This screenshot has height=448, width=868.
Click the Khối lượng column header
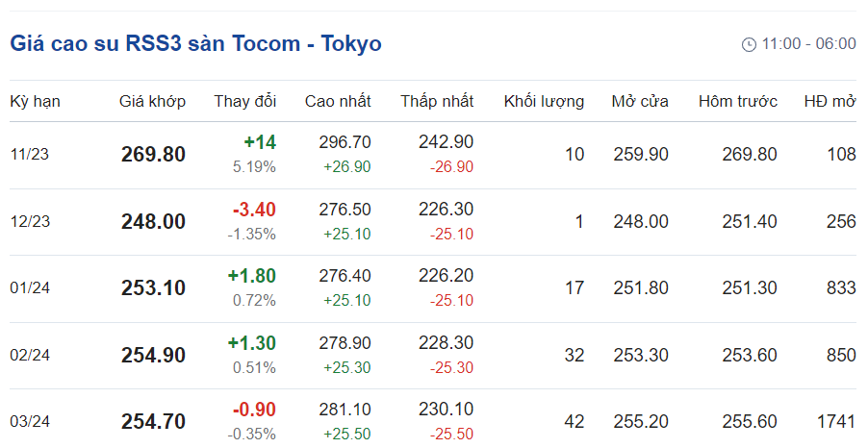544,101
